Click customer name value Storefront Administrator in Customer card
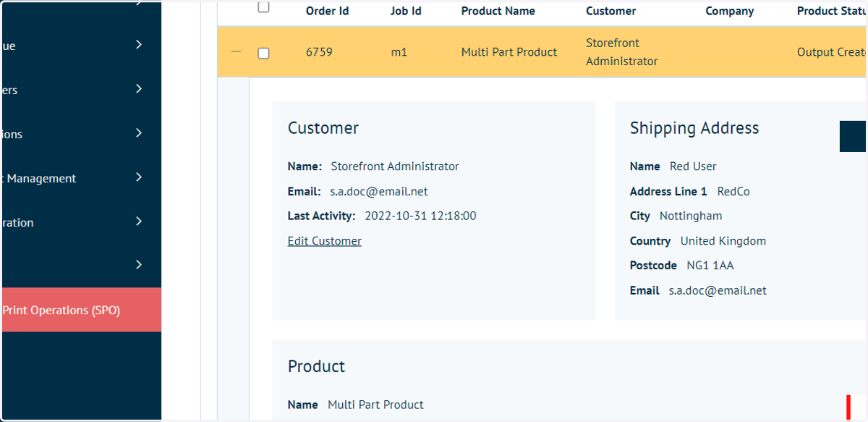This screenshot has height=422, width=868. point(395,166)
